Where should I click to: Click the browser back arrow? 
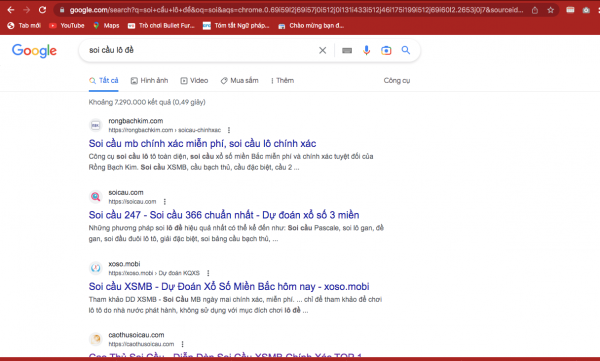point(11,10)
